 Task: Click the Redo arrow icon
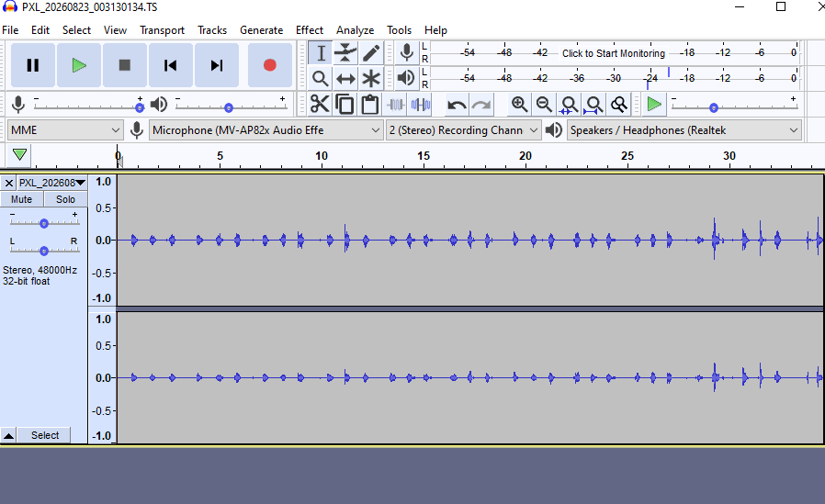(x=481, y=105)
